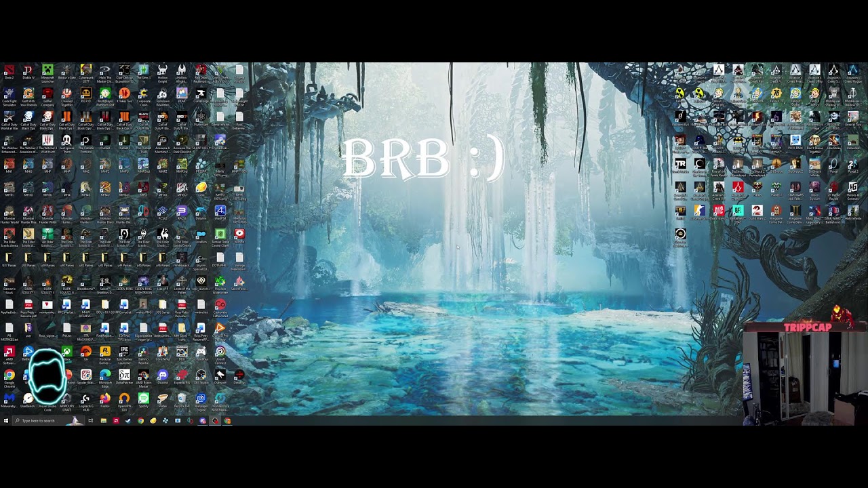
Task: Launch the EA app icon
Action: pos(85,354)
